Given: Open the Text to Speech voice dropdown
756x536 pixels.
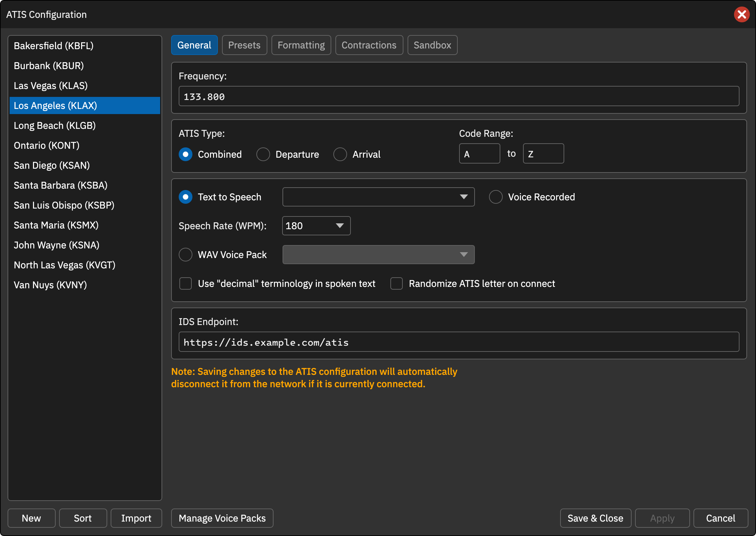Looking at the screenshot, I should click(378, 197).
